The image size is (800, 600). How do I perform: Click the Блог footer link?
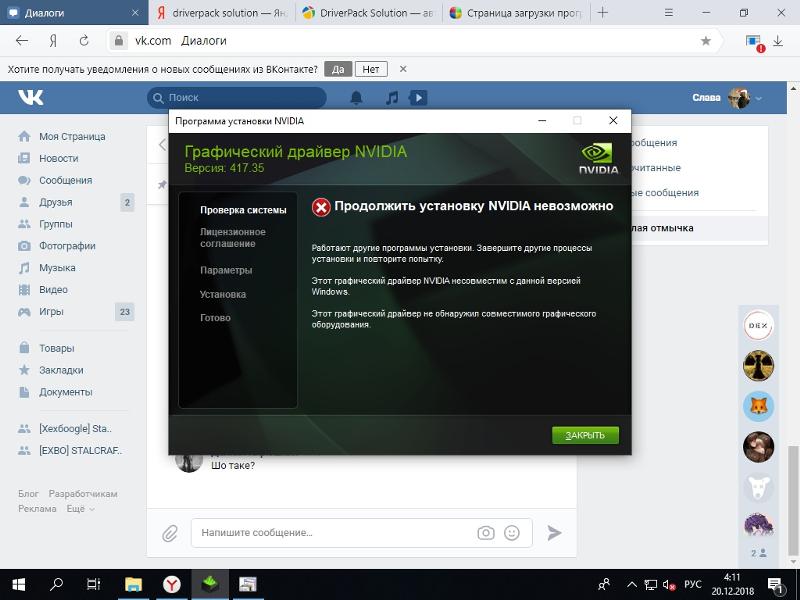(28, 494)
